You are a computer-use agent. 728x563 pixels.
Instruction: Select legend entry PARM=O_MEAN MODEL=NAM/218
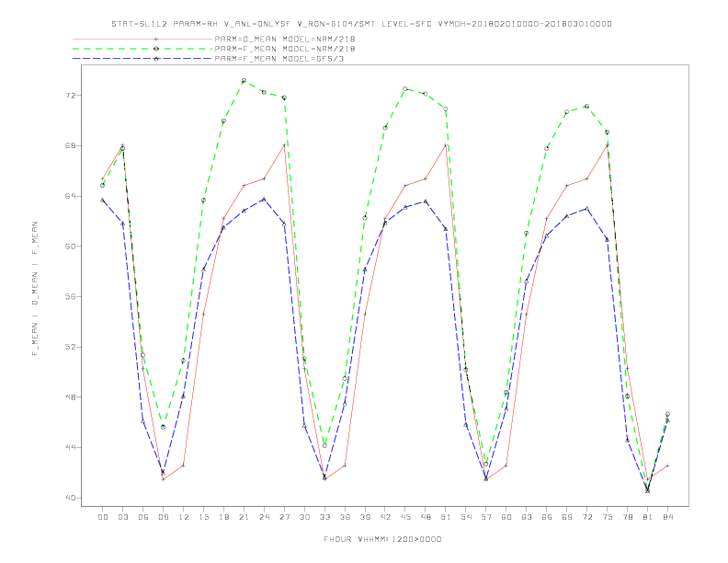285,39
